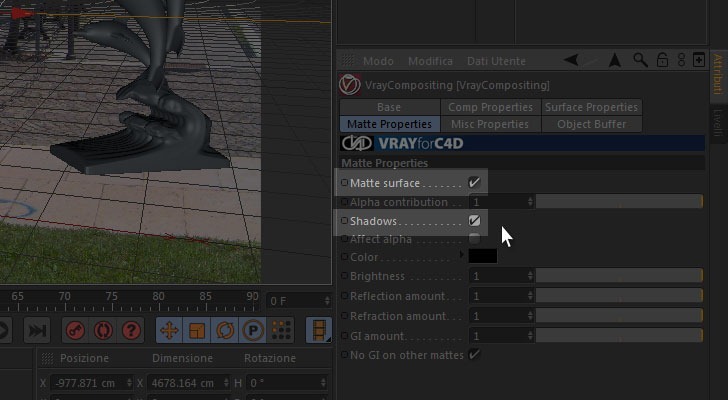Click the red question mark keyframe selection icon
The image size is (728, 400).
[x=131, y=330]
